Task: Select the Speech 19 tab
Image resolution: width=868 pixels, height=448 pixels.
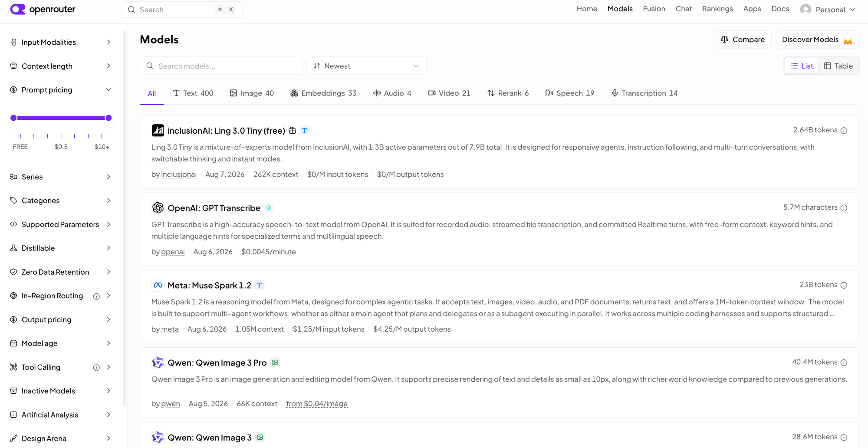Action: 570,93
